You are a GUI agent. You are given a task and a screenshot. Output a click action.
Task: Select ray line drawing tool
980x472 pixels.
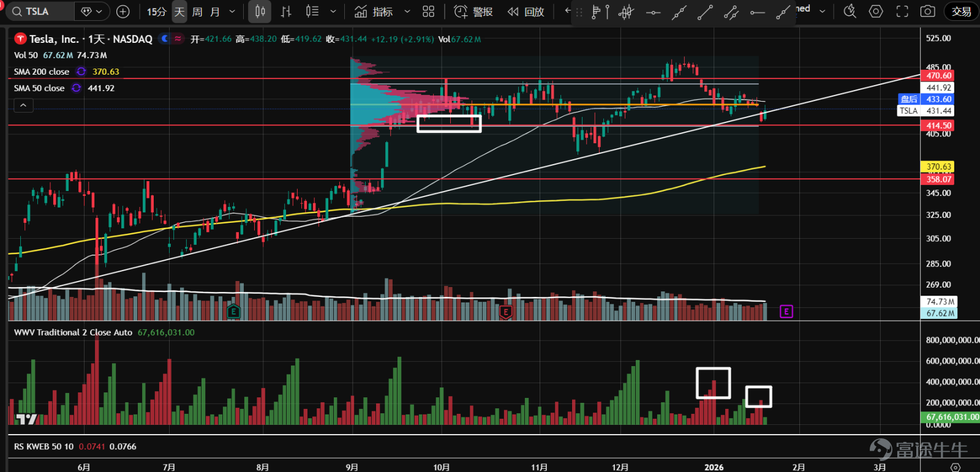tap(783, 12)
